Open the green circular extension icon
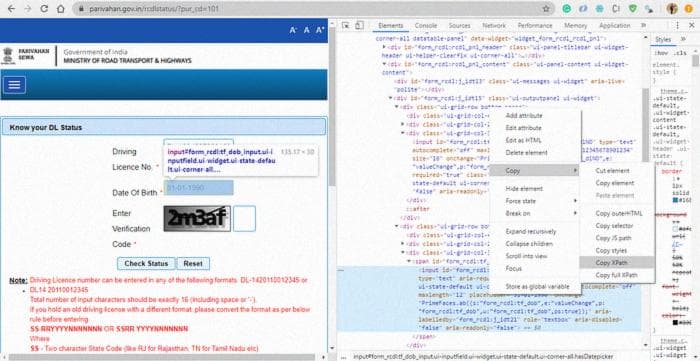Screen dimensions: 700x361 tap(566, 8)
